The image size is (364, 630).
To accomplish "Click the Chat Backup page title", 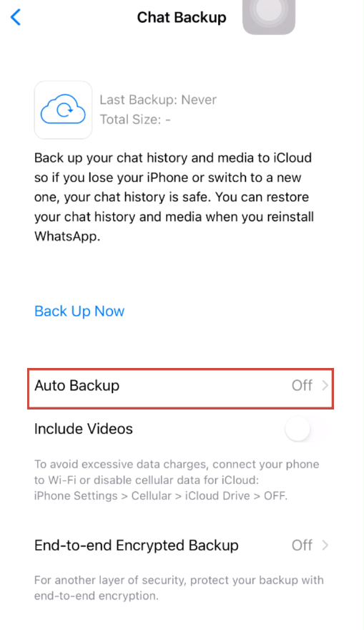I will 182,18.
